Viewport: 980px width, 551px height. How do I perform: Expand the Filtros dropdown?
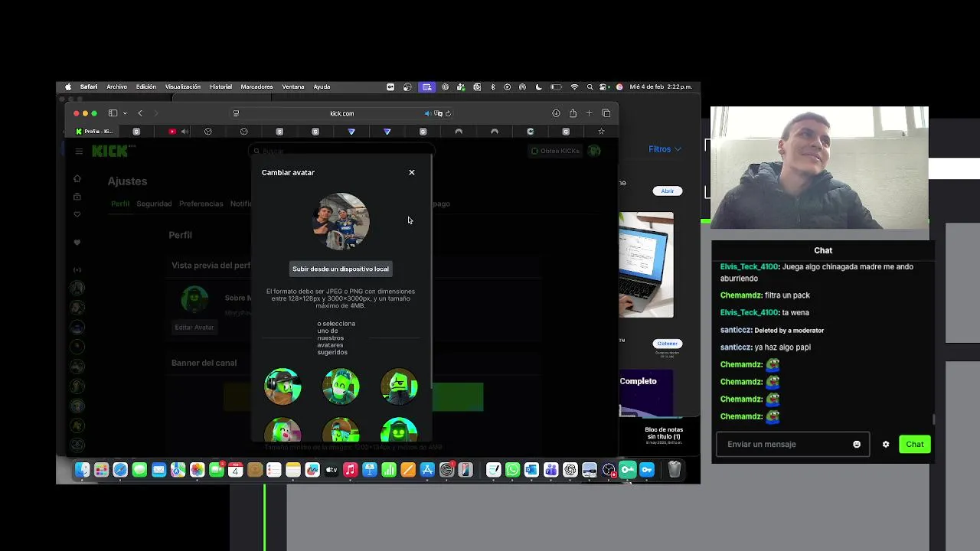click(x=665, y=149)
